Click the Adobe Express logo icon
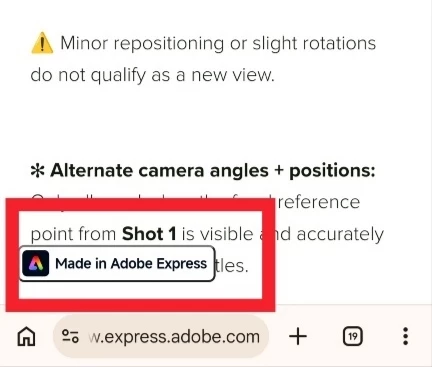This screenshot has width=432, height=367. click(36, 264)
